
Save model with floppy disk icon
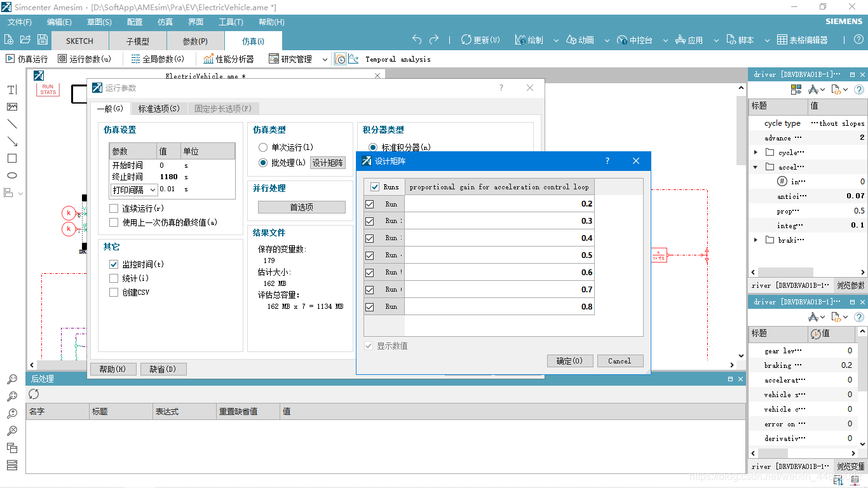42,39
